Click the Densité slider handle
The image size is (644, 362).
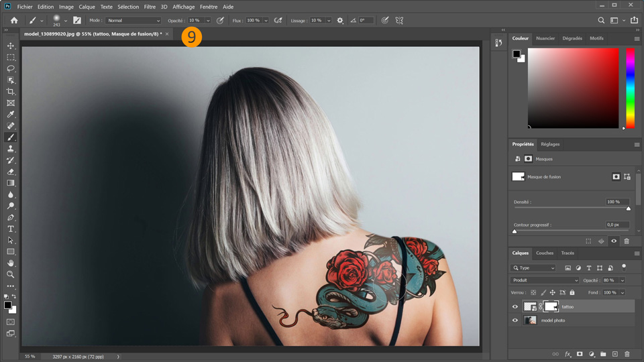(x=629, y=208)
